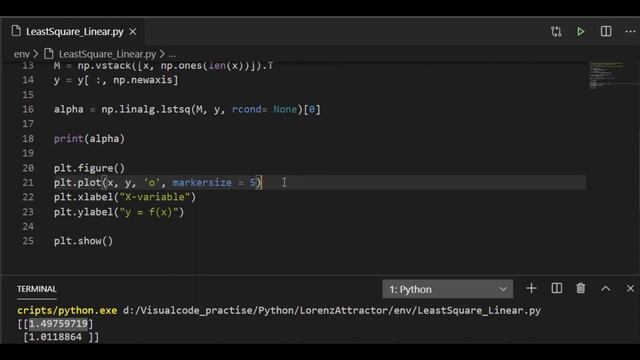The width and height of the screenshot is (640, 360).
Task: Click the rcond parameter on line 16
Action: pyautogui.click(x=247, y=109)
